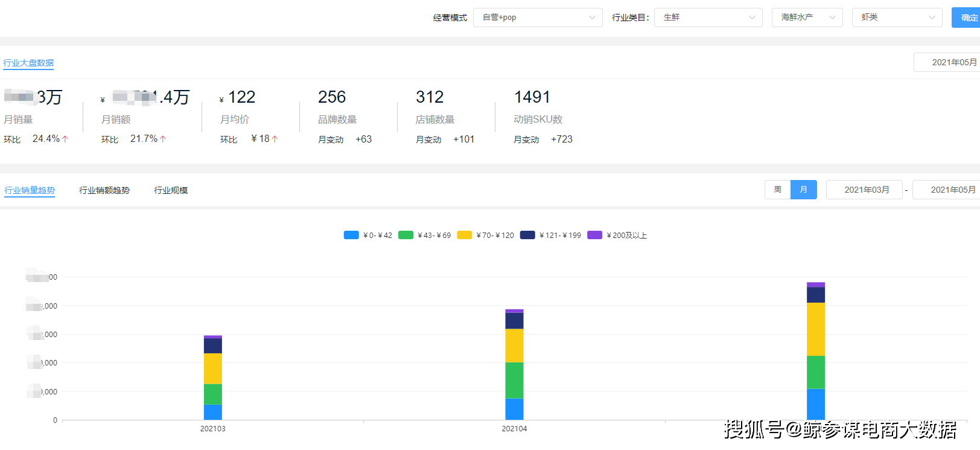Click the 确定 confirm button
Screen dimensions: 980x450
pos(966,18)
